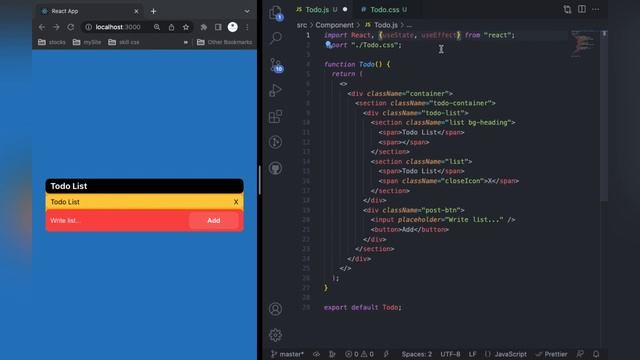
Task: Click the share icon in address bar
Action: 171,27
